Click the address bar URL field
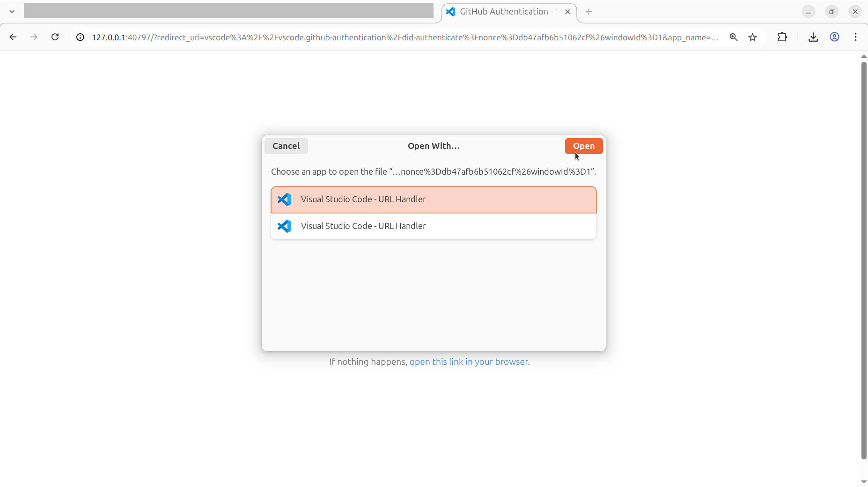This screenshot has width=868, height=487. pyautogui.click(x=405, y=37)
